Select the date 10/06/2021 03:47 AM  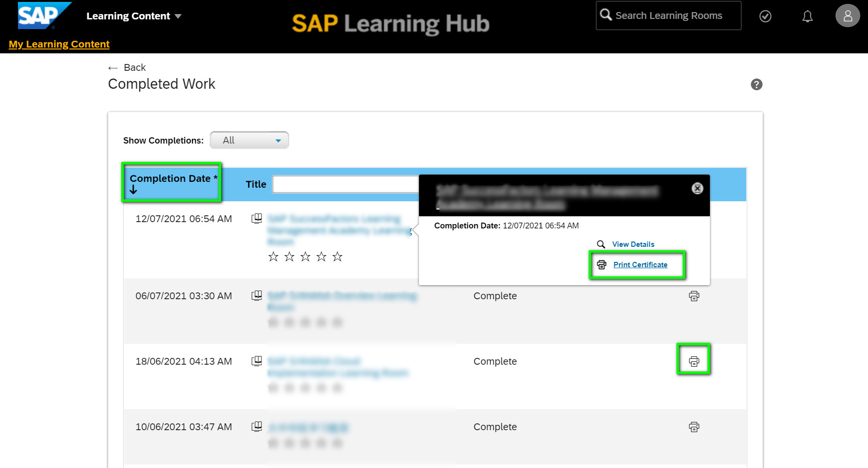184,427
